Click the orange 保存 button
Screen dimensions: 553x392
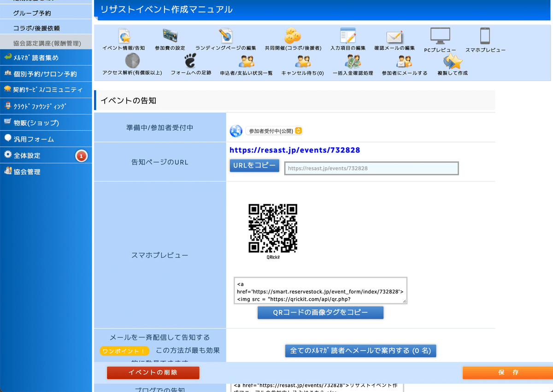coord(508,373)
